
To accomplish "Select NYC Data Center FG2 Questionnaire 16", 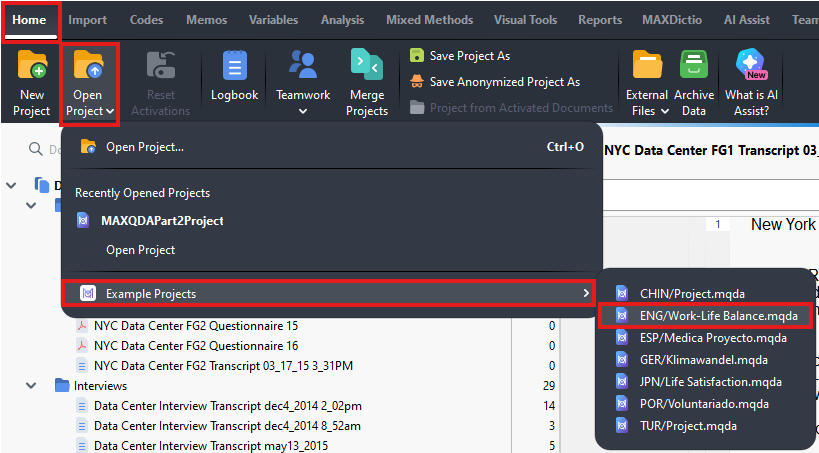I will click(x=196, y=345).
